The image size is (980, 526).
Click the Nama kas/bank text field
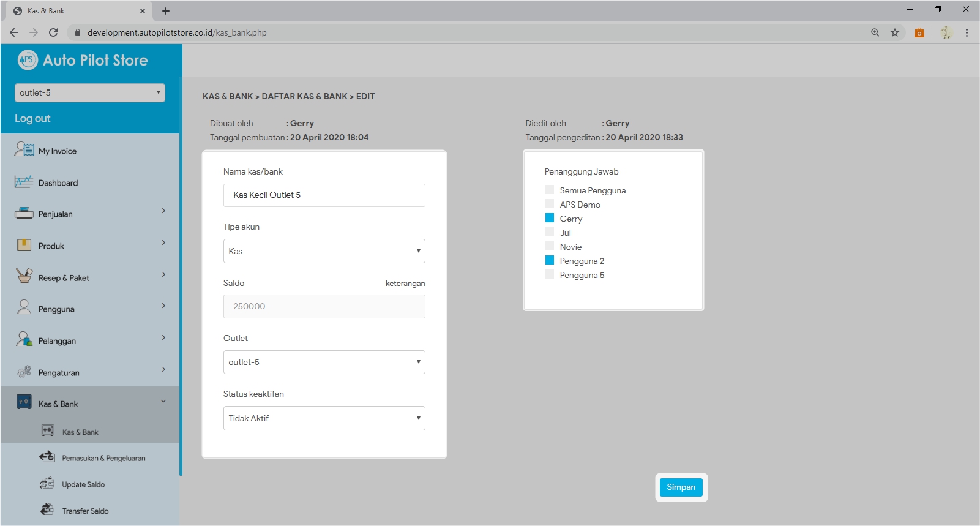pos(324,195)
